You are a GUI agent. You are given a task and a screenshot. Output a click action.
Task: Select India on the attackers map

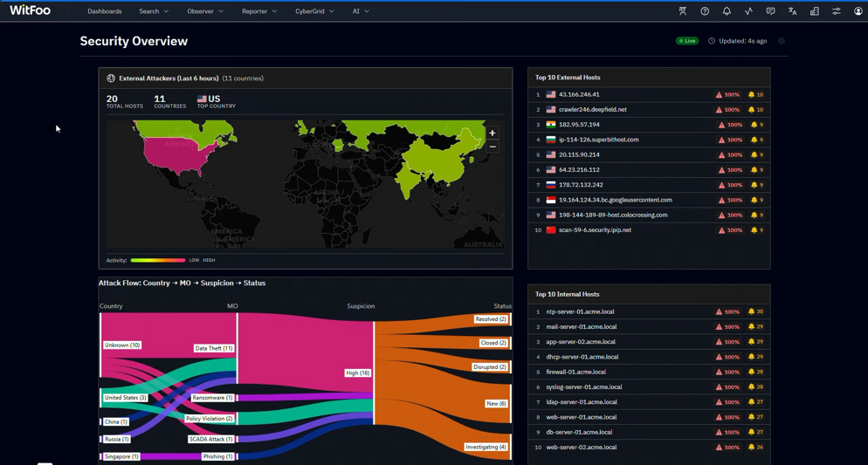(409, 180)
